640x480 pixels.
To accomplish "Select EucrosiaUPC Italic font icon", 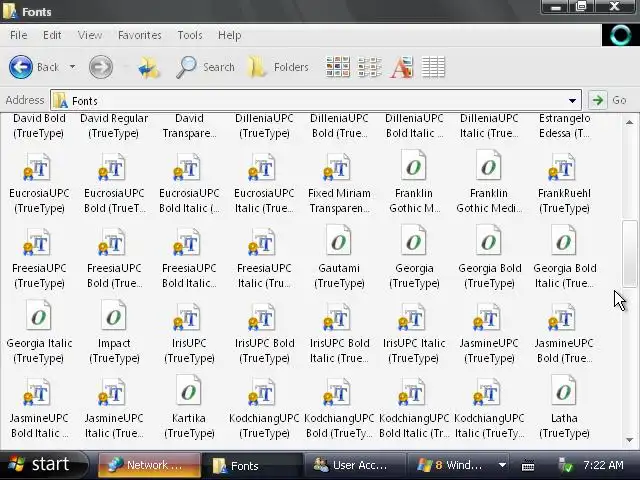I will pyautogui.click(x=262, y=167).
